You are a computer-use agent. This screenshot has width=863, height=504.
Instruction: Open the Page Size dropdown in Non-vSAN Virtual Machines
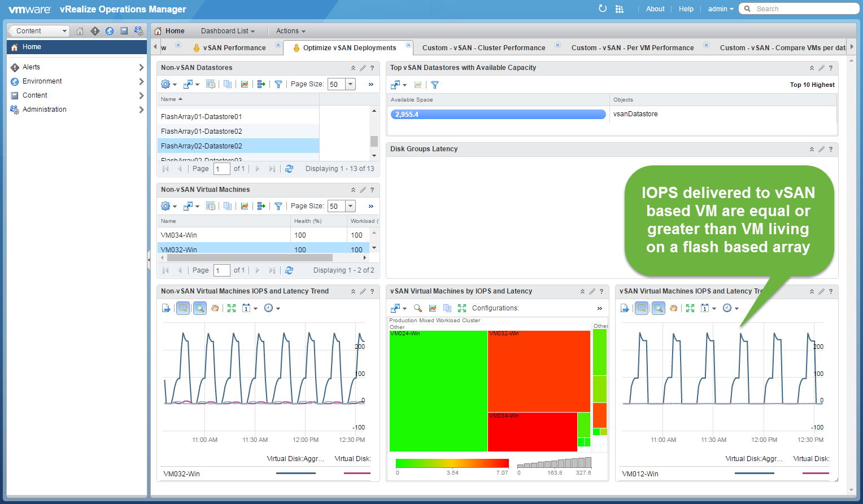(351, 206)
